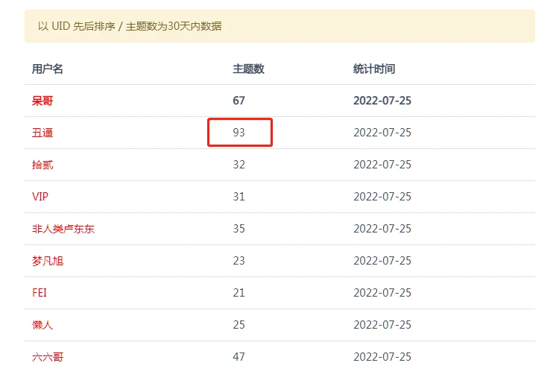The width and height of the screenshot is (559, 392).
Task: Click the date in 呆哥's row
Action: pyautogui.click(x=382, y=101)
